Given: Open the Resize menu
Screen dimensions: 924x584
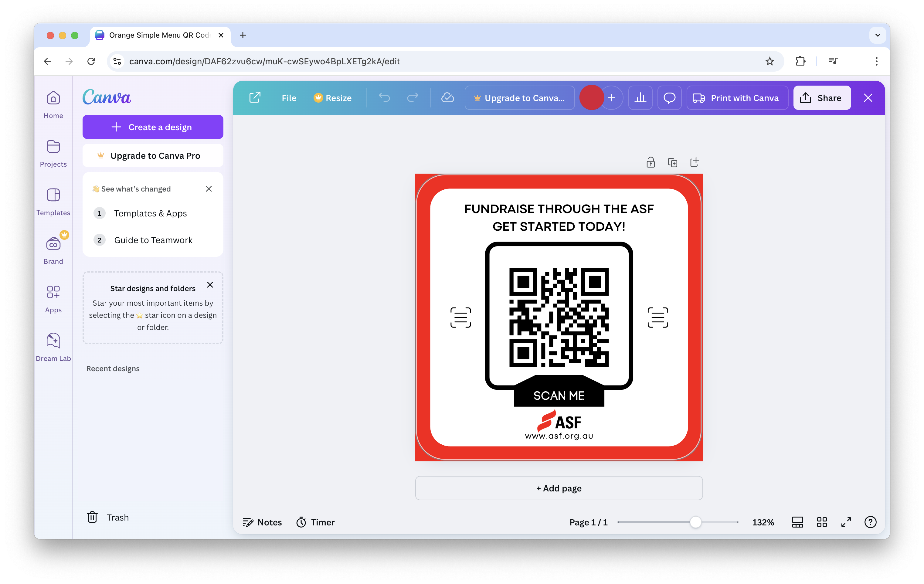Looking at the screenshot, I should pyautogui.click(x=332, y=98).
